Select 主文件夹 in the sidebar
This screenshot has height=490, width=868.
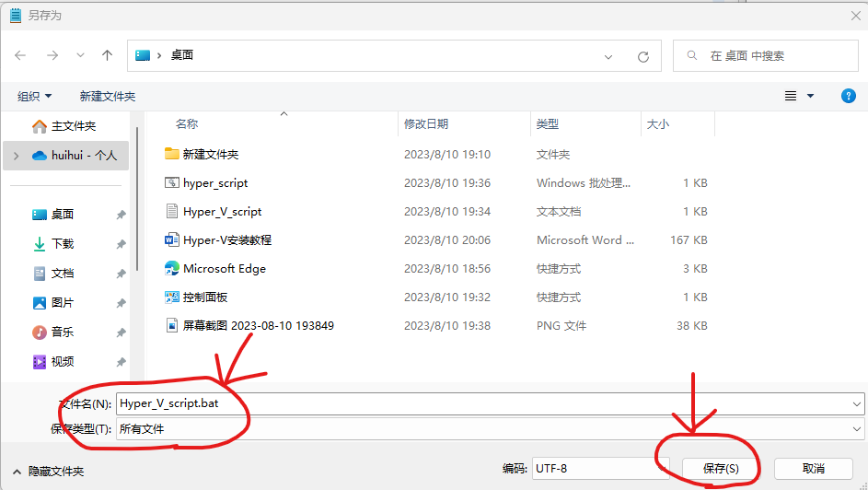66,126
